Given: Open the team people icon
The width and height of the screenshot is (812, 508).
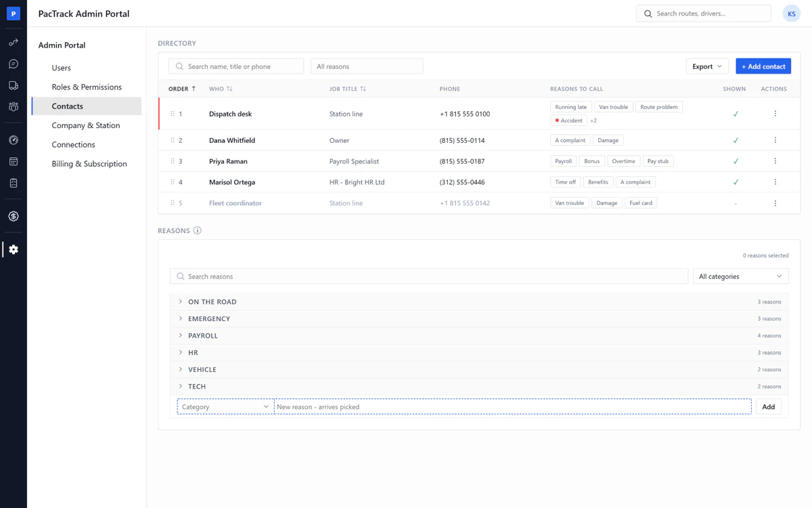Looking at the screenshot, I should pos(13,107).
